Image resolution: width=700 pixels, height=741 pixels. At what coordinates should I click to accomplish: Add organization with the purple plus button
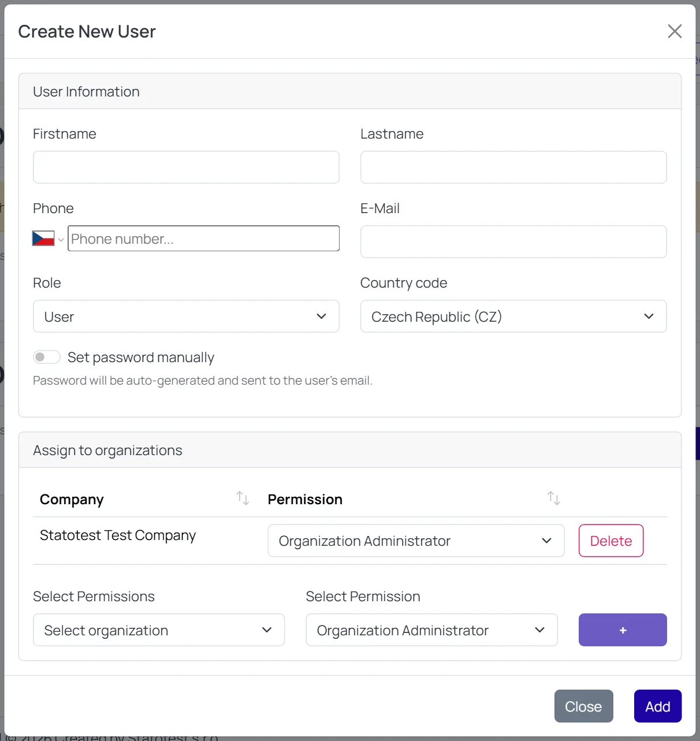pos(623,630)
